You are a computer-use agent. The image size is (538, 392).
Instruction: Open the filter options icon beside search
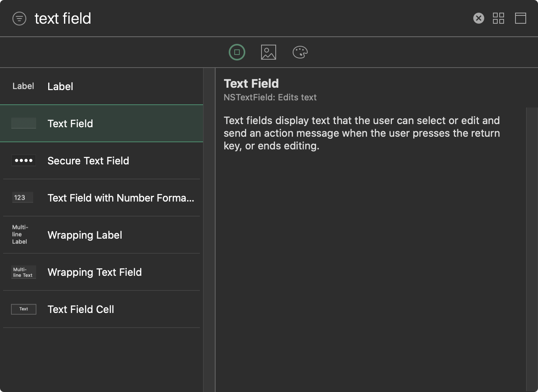click(x=19, y=19)
